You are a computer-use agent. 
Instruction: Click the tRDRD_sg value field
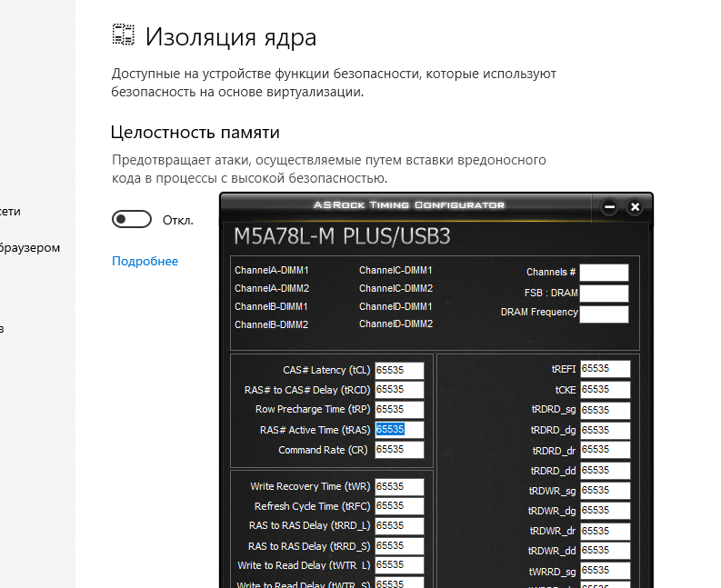tap(606, 410)
